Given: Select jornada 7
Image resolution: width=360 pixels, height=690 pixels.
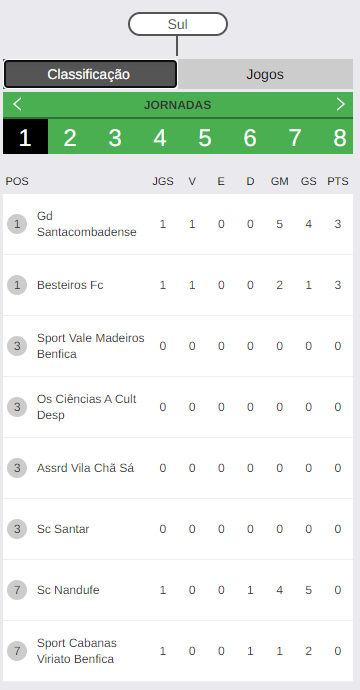Looking at the screenshot, I should pos(295,137).
